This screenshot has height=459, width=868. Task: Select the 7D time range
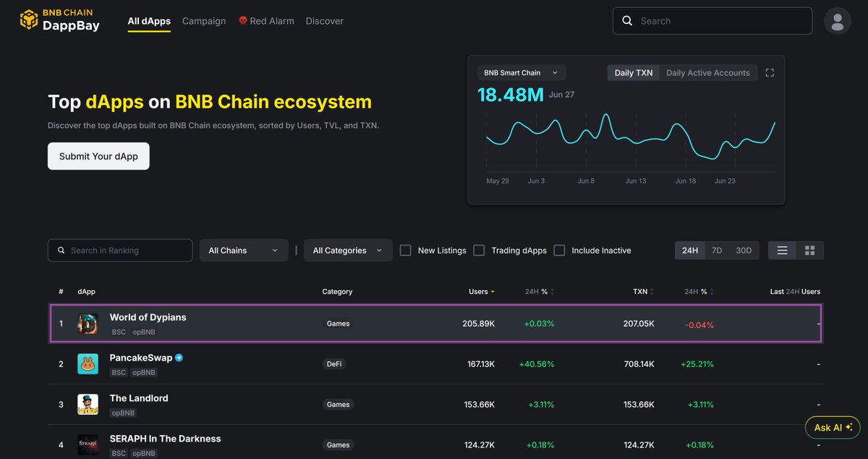tap(717, 250)
